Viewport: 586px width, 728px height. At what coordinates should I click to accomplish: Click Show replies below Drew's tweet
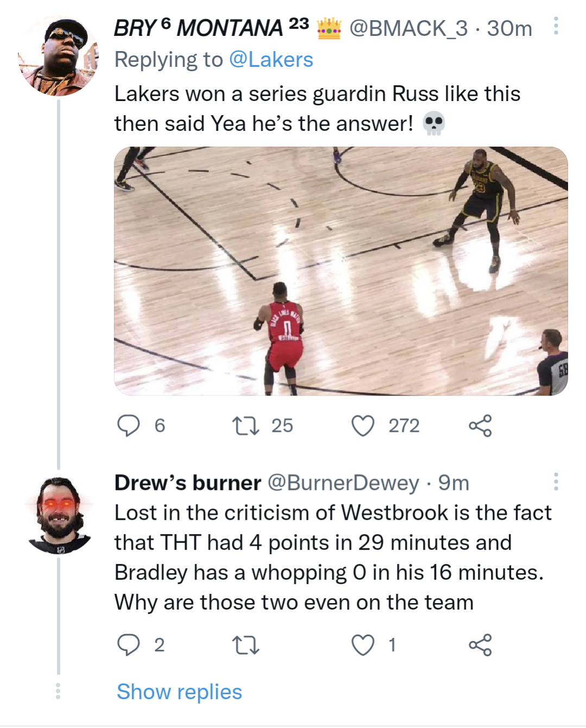coord(180,692)
